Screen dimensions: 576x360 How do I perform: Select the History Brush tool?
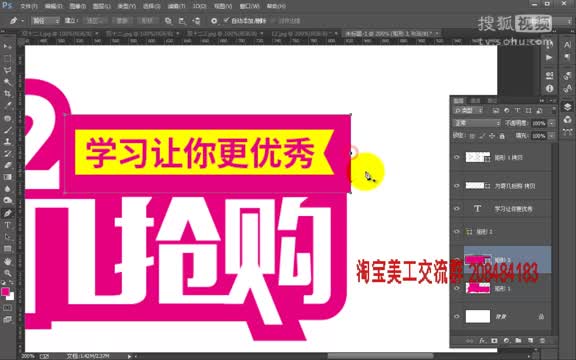(7, 154)
